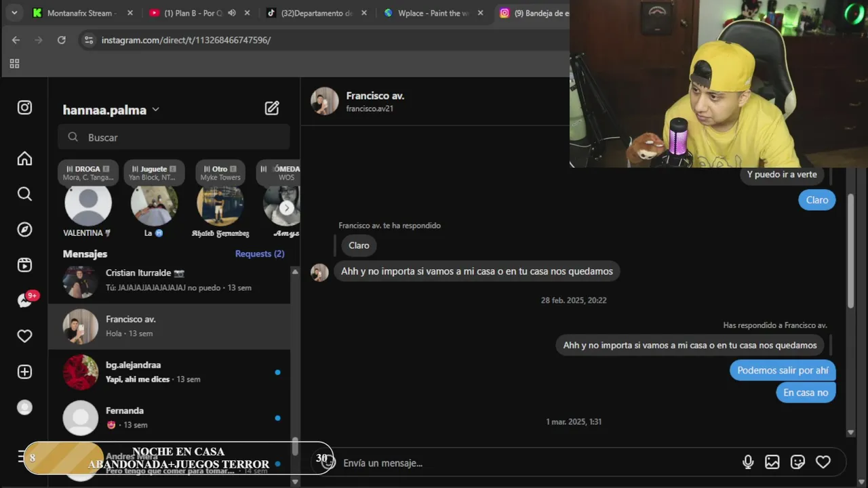View site information icon in address bar
Image resolution: width=868 pixels, height=488 pixels.
tap(88, 40)
